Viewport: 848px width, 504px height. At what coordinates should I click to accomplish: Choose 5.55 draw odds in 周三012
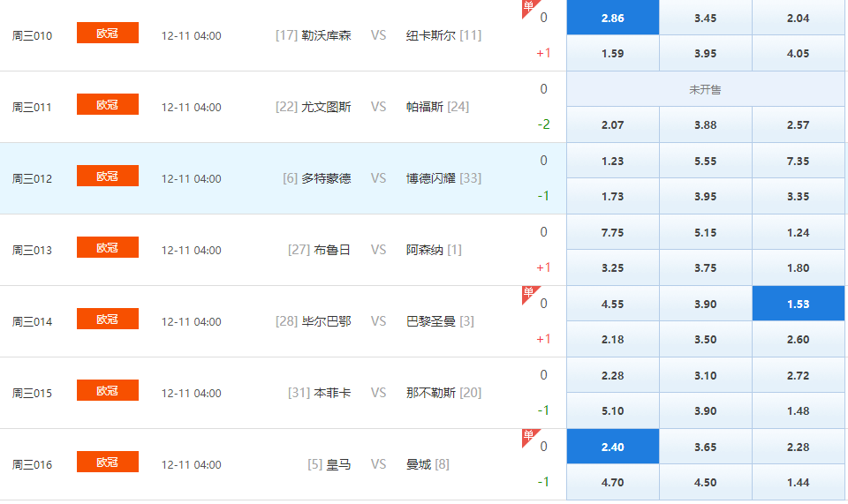[x=705, y=161]
